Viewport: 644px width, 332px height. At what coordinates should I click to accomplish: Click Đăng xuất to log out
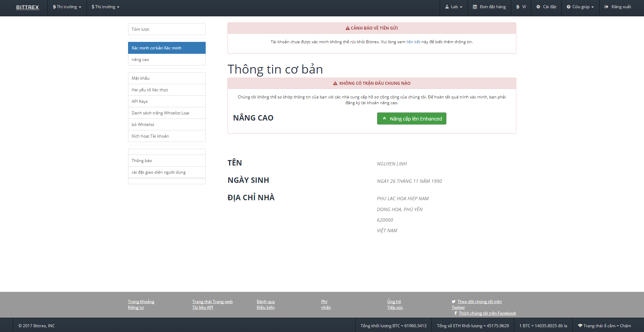coord(618,7)
